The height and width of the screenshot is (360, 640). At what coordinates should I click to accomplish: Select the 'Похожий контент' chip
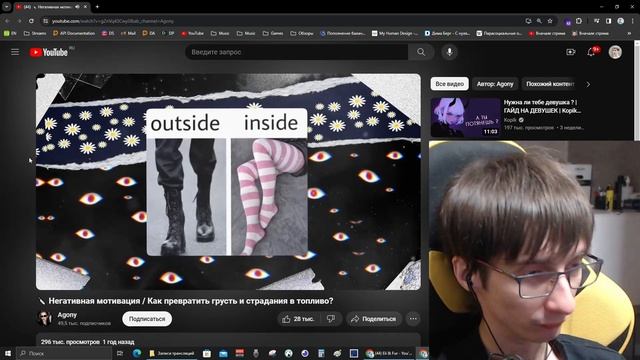(550, 84)
